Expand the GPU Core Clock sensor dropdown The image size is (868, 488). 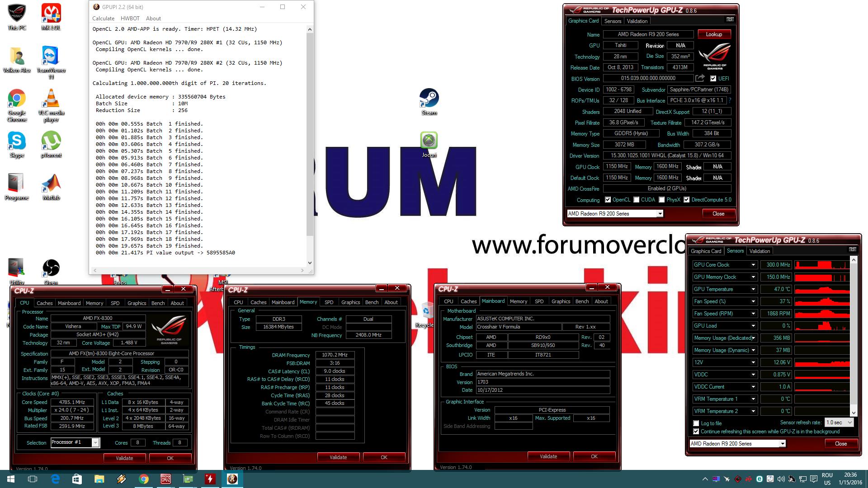[x=753, y=265]
